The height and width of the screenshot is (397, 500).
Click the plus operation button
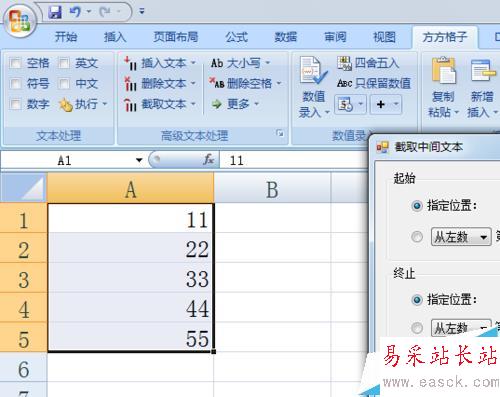tap(381, 105)
